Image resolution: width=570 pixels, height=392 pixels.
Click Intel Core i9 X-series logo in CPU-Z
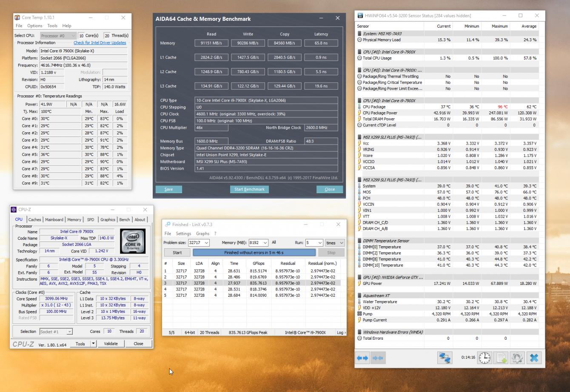(x=133, y=241)
